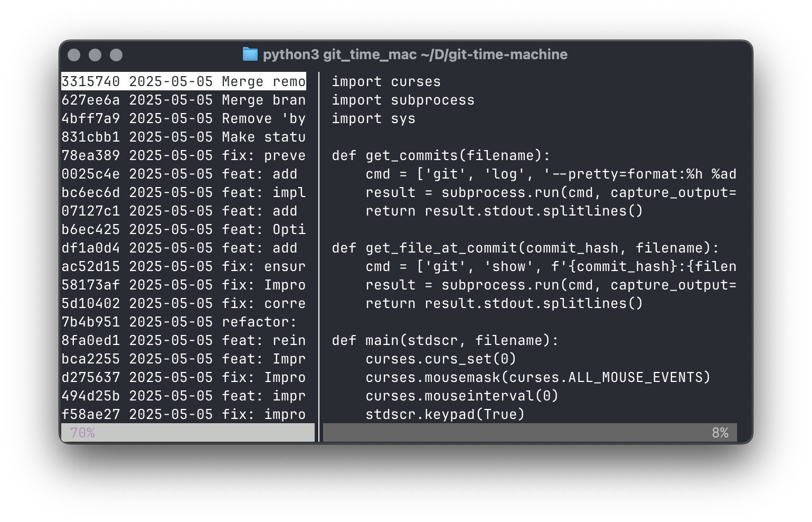Image resolution: width=812 pixels, height=522 pixels.
Task: Click the folder icon in the title bar
Action: (x=250, y=54)
